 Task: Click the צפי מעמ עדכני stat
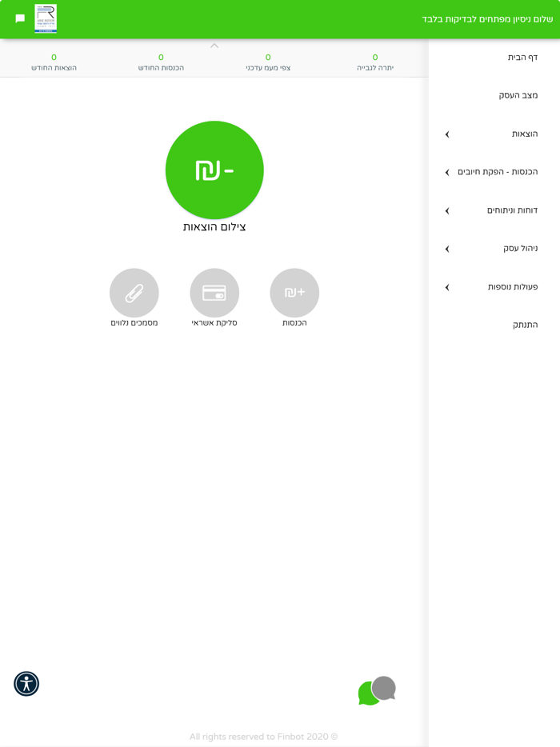pos(268,62)
